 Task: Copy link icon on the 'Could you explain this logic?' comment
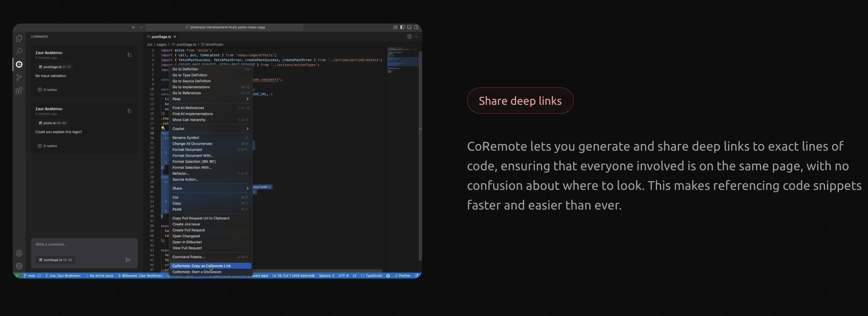click(129, 111)
